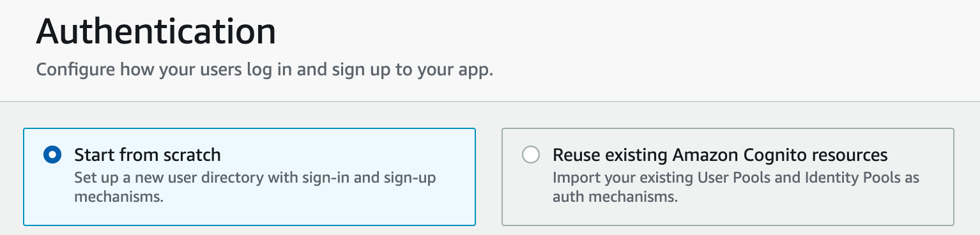This screenshot has width=980, height=235.
Task: Choose the blue highlighted Start from scratch card
Action: click(249, 177)
